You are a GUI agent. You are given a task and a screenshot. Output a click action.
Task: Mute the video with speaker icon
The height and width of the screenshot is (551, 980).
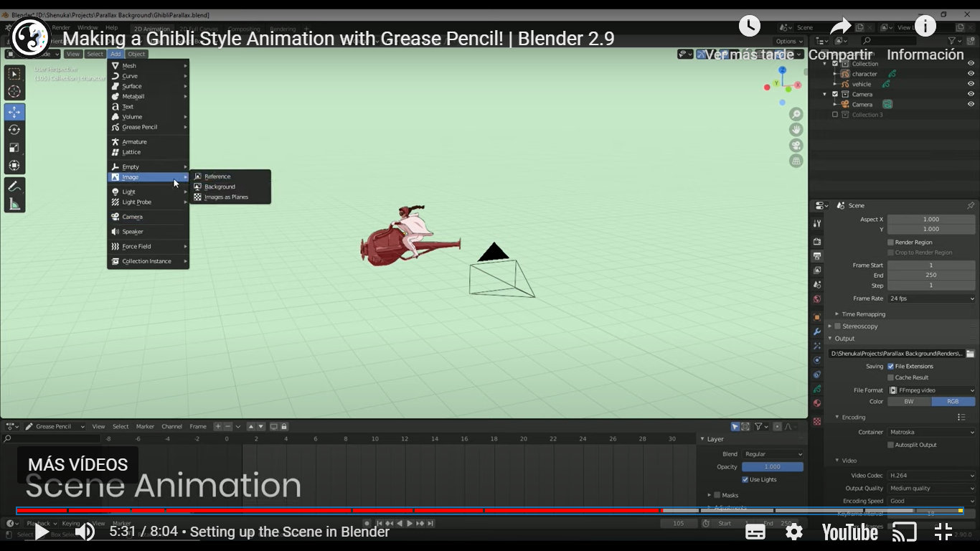[x=85, y=532]
